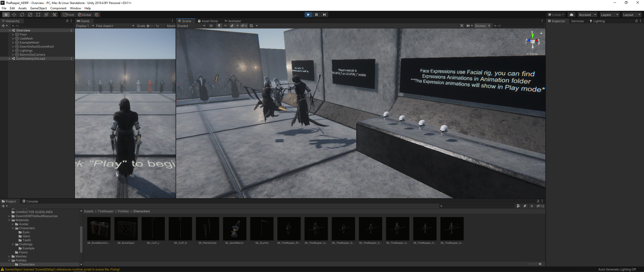Select the Scale tool
644x272 pixels.
(x=30, y=15)
